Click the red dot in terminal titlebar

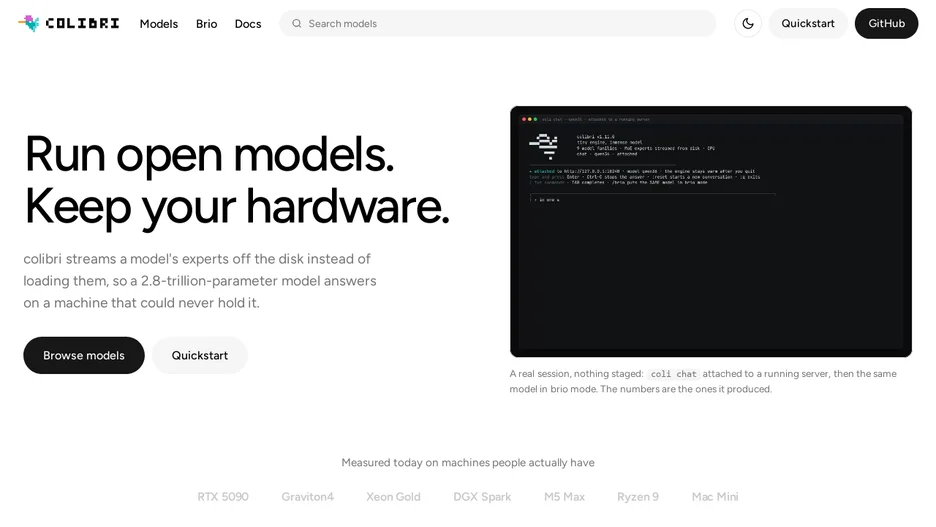pyautogui.click(x=524, y=119)
